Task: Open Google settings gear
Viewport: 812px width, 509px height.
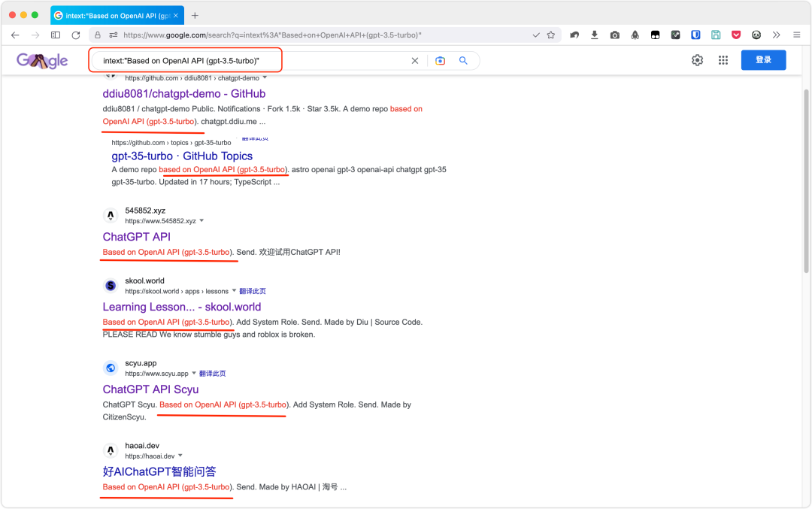Action: point(697,60)
